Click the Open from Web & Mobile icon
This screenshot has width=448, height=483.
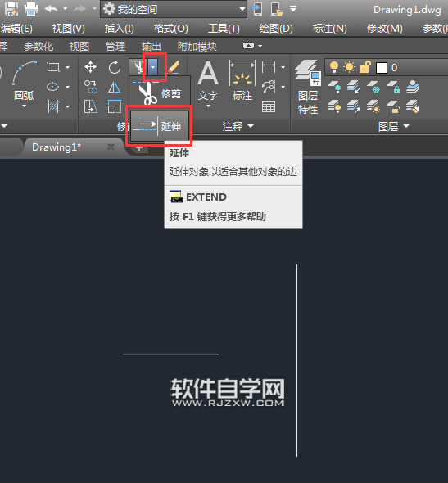[257, 9]
